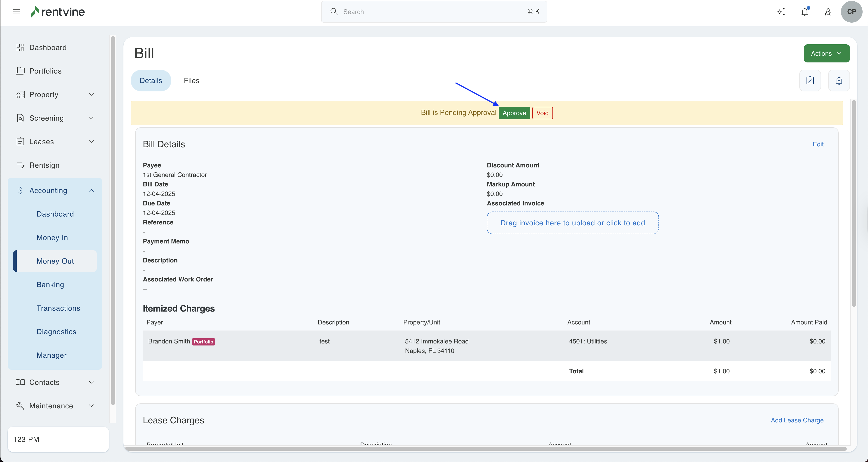The width and height of the screenshot is (868, 462).
Task: Click the Edit link in Bill Details
Action: (818, 144)
